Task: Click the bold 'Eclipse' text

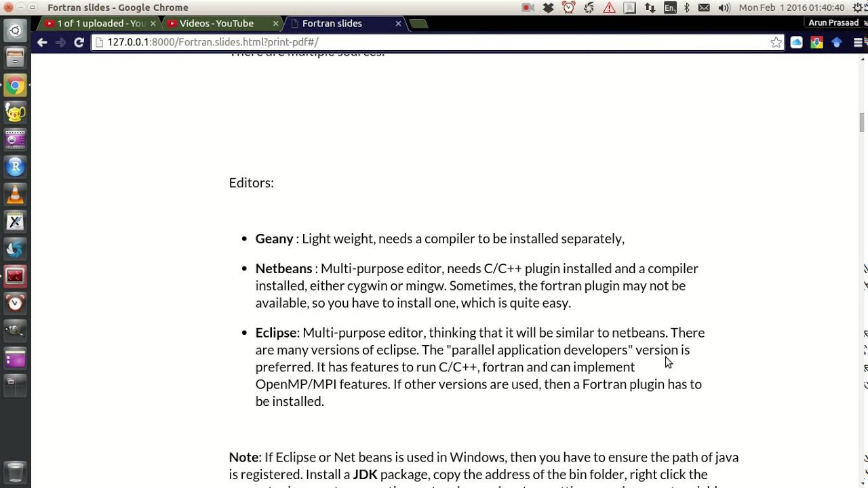Action: 276,332
